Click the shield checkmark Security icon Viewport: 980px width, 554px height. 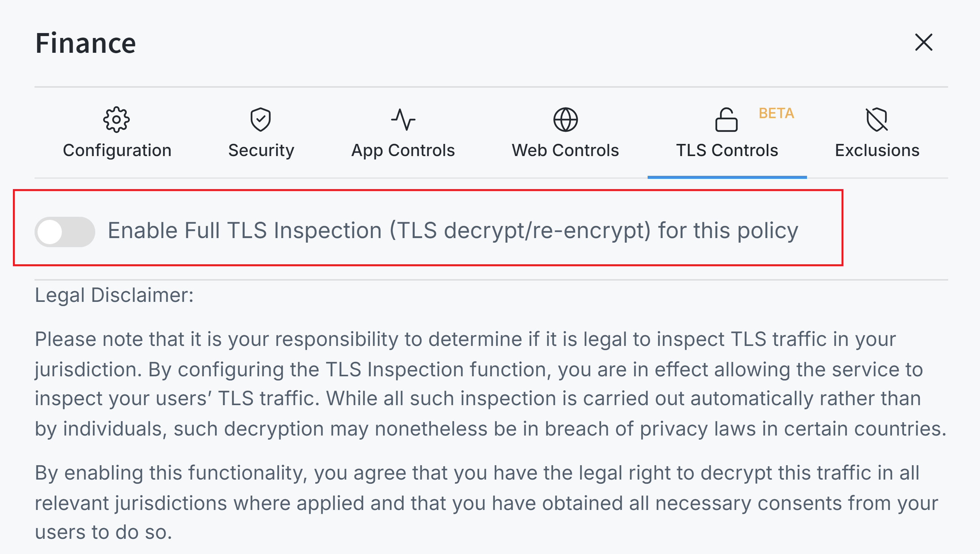(261, 120)
